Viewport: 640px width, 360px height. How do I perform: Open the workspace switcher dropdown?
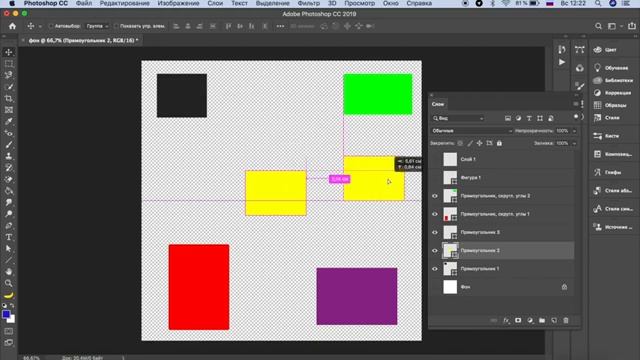tap(614, 26)
